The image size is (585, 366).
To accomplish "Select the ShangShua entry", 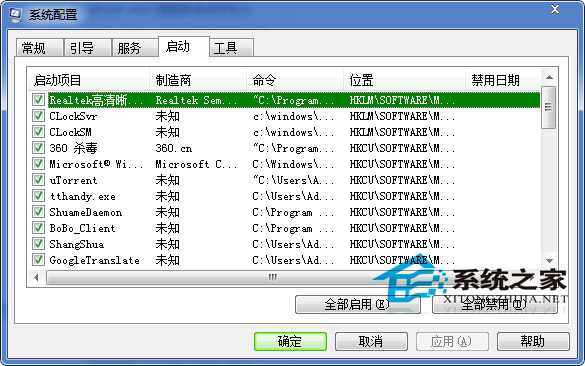I will point(77,244).
